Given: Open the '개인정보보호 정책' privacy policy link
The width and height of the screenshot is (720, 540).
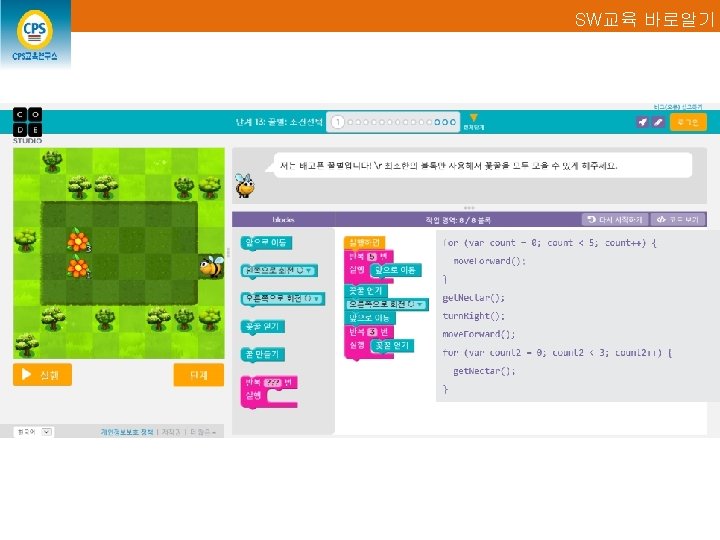Looking at the screenshot, I should (x=127, y=432).
